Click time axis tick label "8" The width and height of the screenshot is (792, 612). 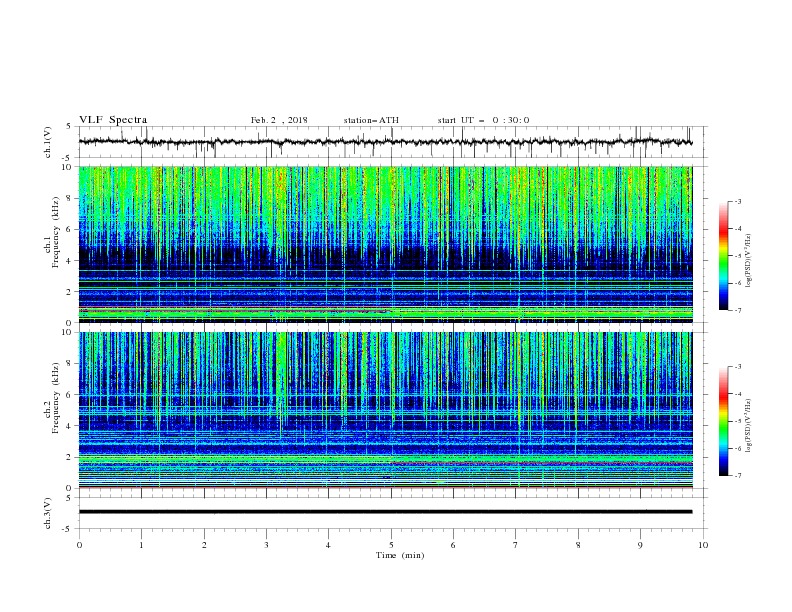pyautogui.click(x=578, y=545)
